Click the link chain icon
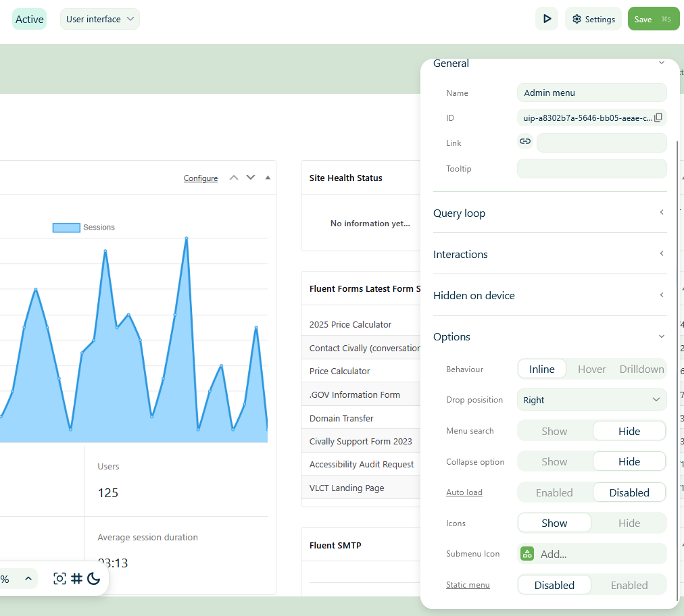Screen dimensions: 684x616 tap(525, 141)
